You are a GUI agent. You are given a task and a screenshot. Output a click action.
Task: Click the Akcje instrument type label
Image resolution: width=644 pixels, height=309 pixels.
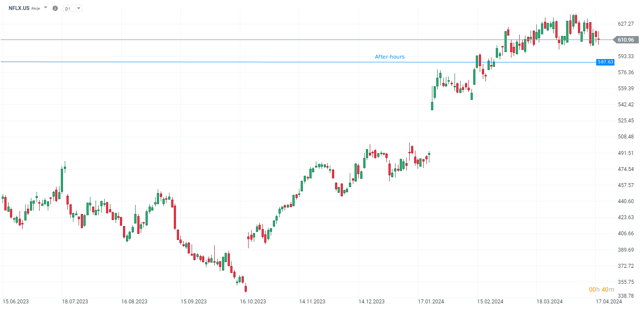(36, 8)
